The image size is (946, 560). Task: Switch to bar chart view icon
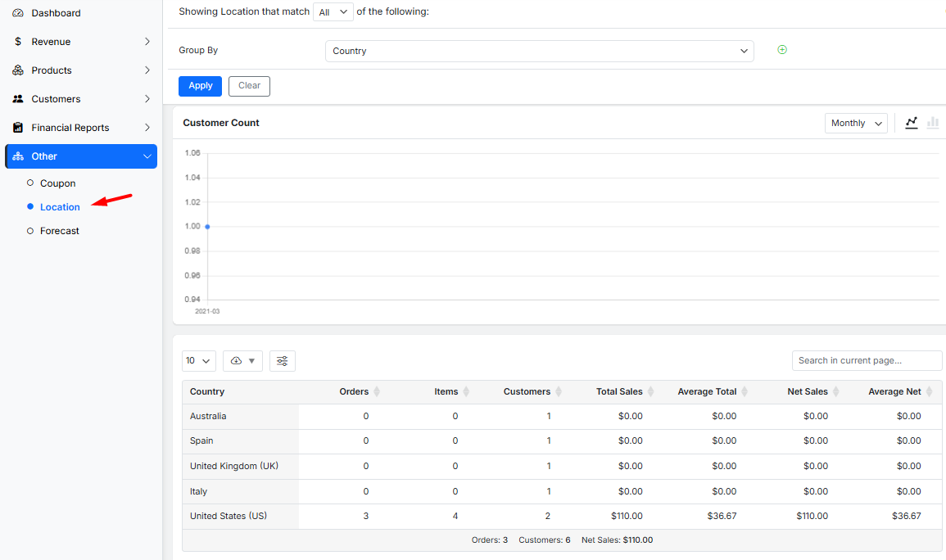[x=932, y=123]
